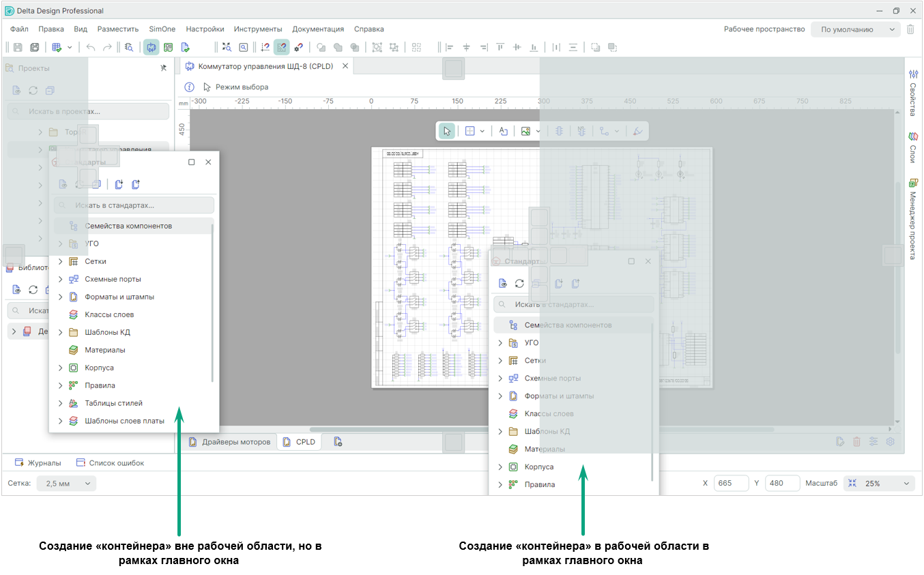Click the align left edges icon
The height and width of the screenshot is (575, 924).
click(x=449, y=47)
